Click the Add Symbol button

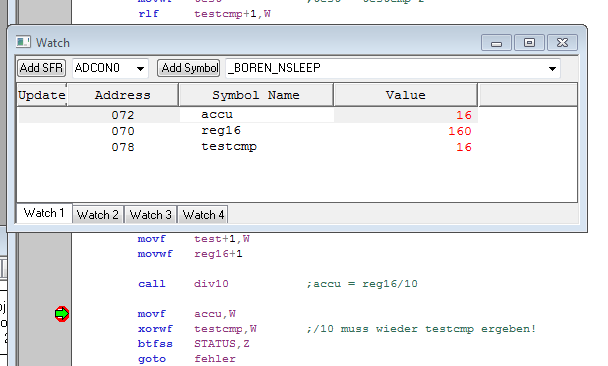pos(189,68)
